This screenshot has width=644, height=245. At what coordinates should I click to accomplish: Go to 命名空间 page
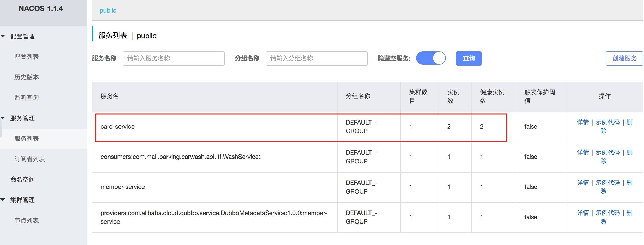(22, 180)
